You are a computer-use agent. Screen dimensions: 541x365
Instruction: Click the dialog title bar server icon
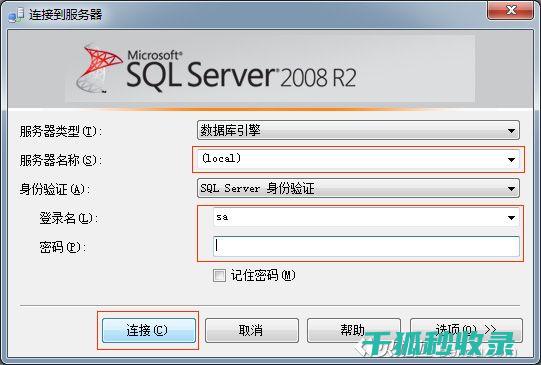click(x=16, y=15)
